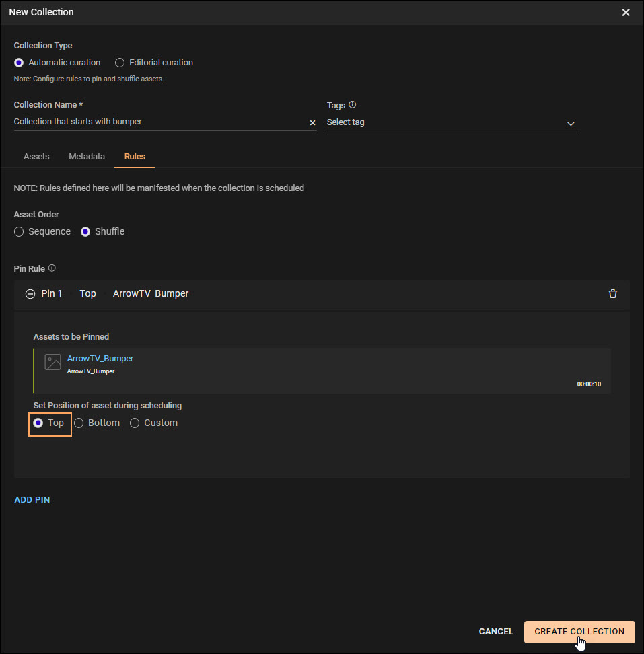The height and width of the screenshot is (654, 644).
Task: Choose Shuffle asset order
Action: (x=85, y=232)
